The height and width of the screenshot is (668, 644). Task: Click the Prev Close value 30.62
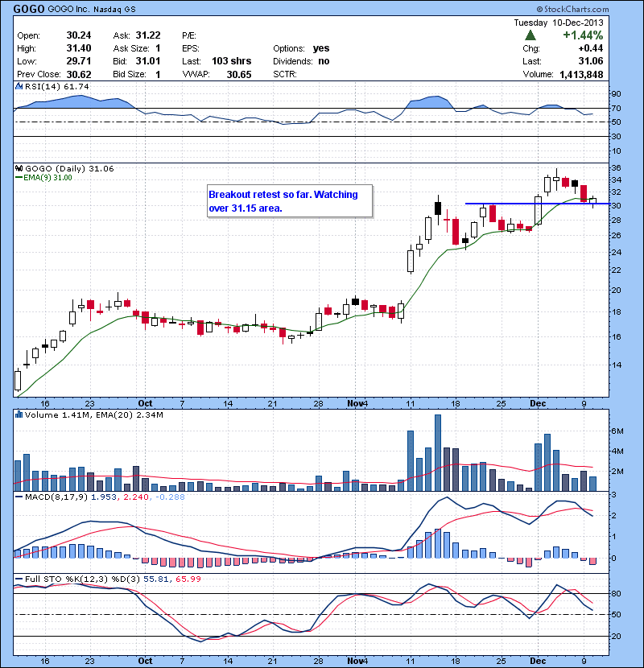78,75
